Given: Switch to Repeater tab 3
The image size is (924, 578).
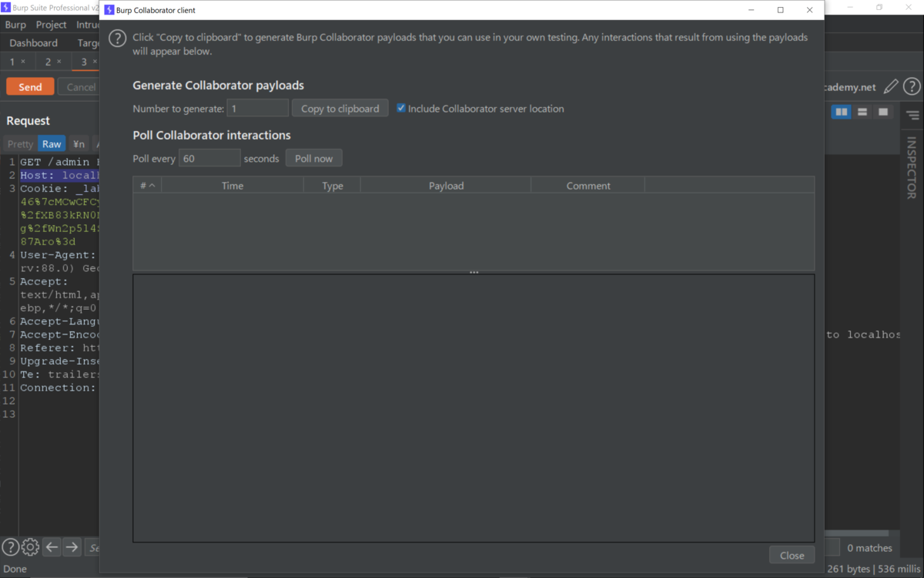Looking at the screenshot, I should click(85, 62).
